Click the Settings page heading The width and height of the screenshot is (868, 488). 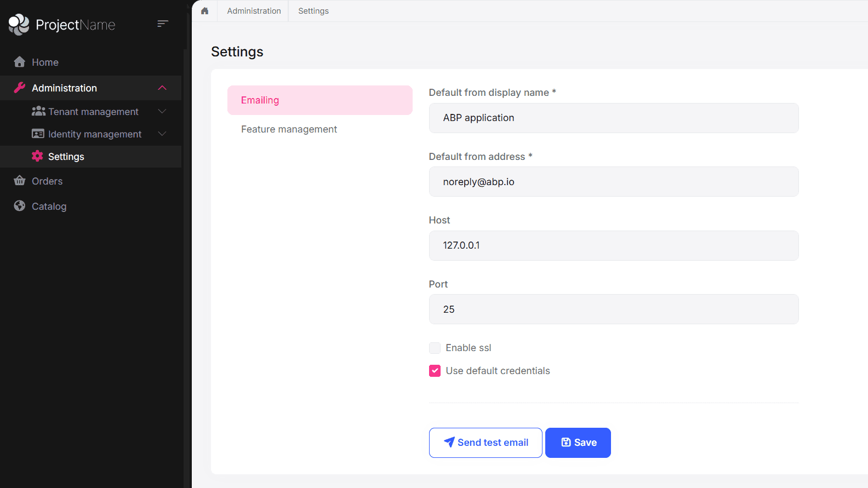237,51
